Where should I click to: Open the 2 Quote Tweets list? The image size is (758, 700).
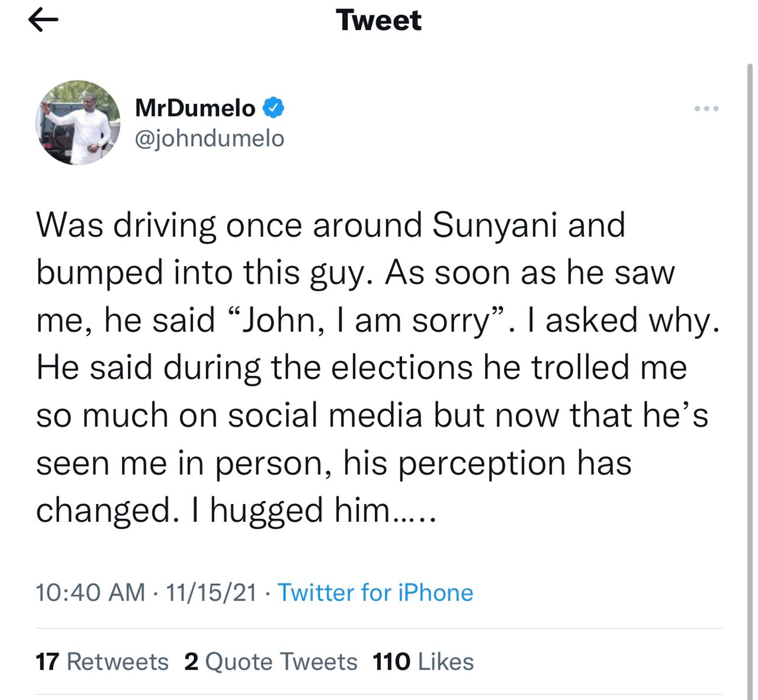(x=271, y=662)
